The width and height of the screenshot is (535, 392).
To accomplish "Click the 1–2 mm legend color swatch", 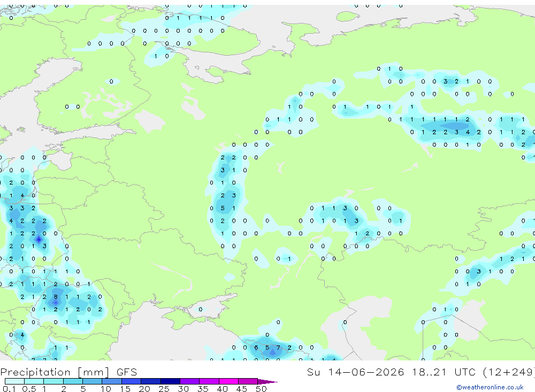I will 53,381.
